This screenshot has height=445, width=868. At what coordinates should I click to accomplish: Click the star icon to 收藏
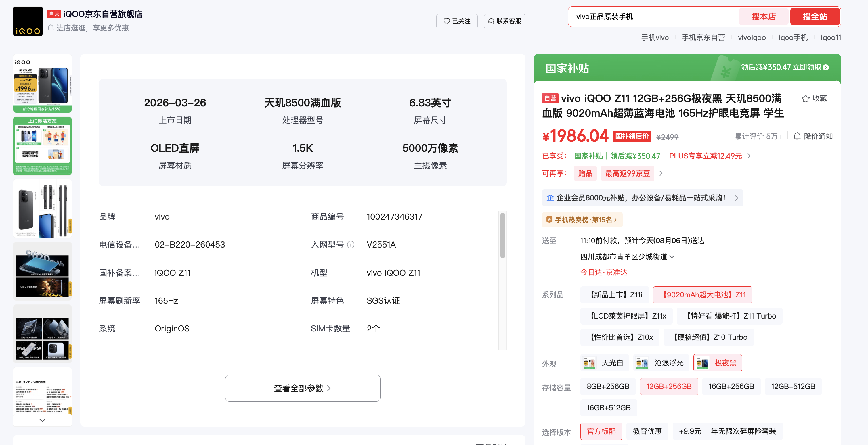pos(805,98)
